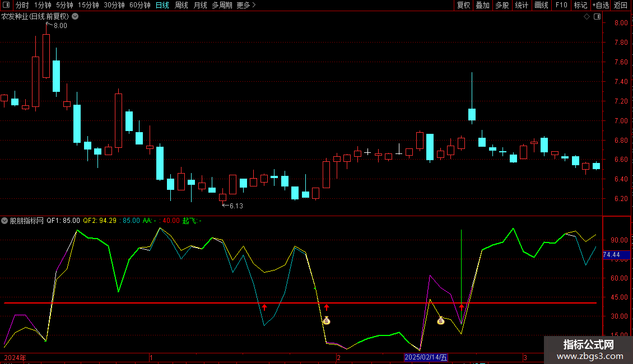Open the 复权 adjustment options
This screenshot has width=633, height=364.
pos(463,5)
